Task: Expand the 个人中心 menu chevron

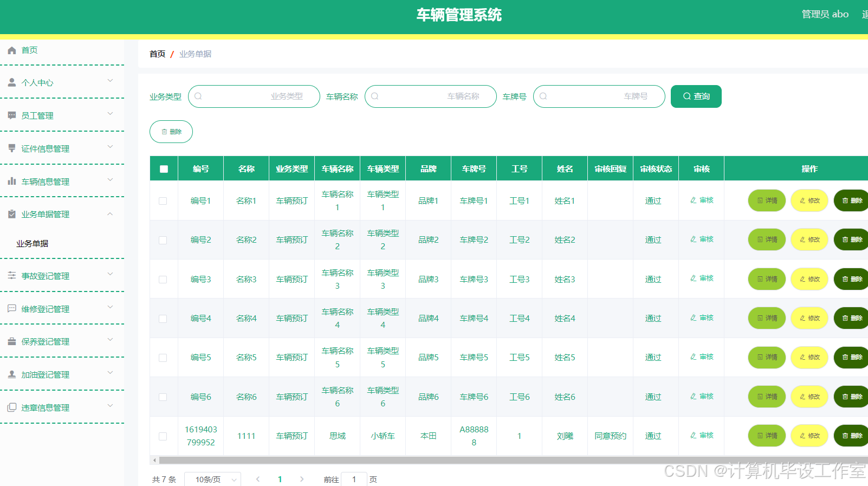Action: (110, 81)
